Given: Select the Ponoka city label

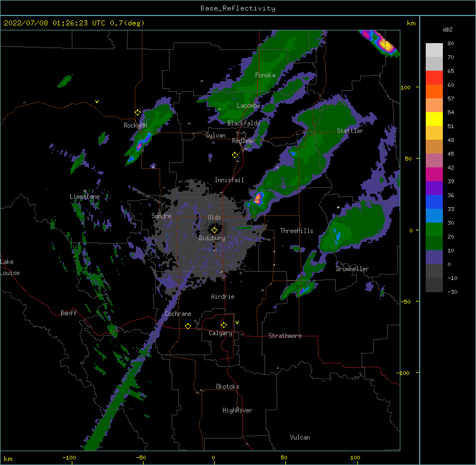Looking at the screenshot, I should point(265,75).
